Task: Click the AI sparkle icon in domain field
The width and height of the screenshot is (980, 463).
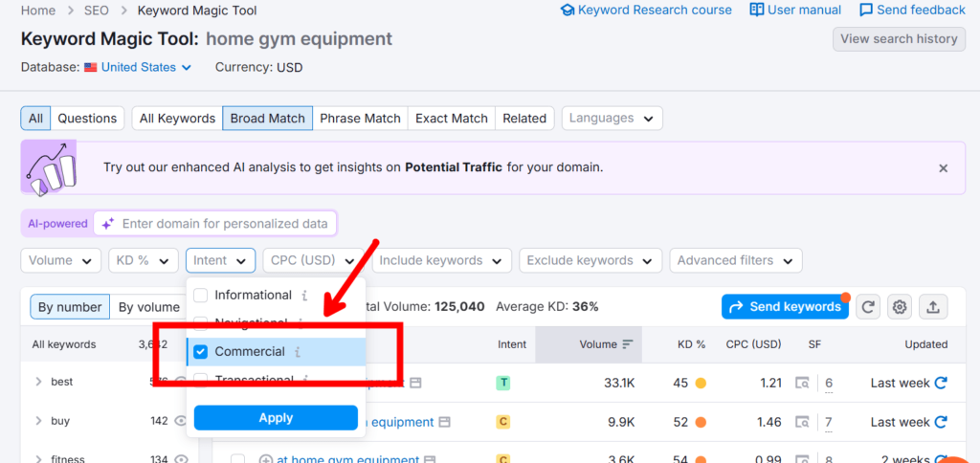Action: point(108,224)
